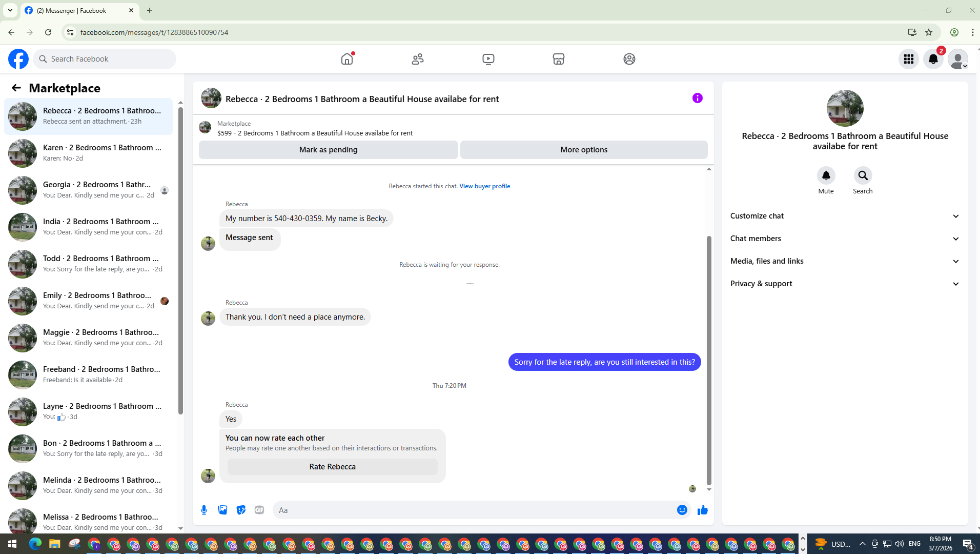Open the Windows notification center

click(968, 544)
